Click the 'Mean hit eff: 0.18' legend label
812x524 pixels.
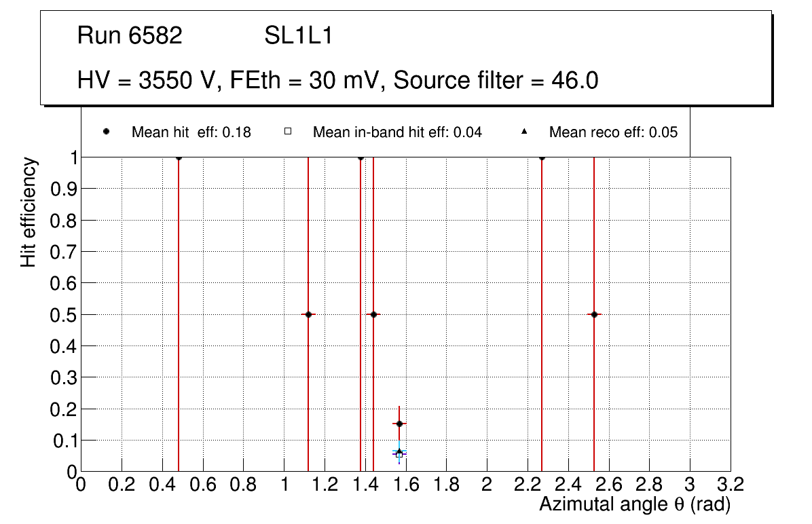(x=191, y=132)
